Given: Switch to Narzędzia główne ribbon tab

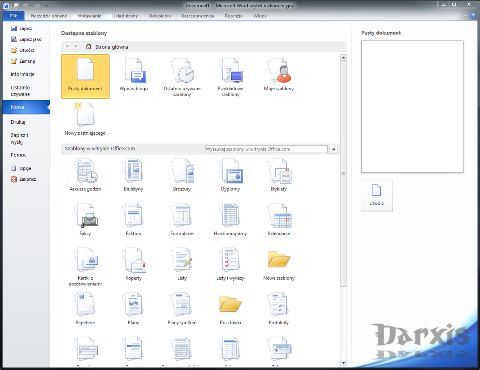Looking at the screenshot, I should (49, 16).
